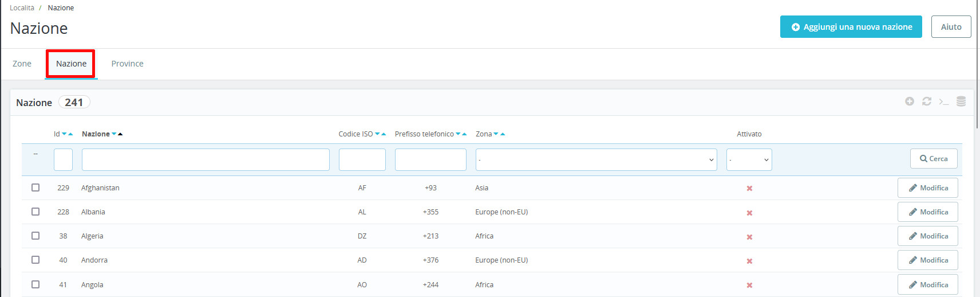Sort Nazione column descending with the down arrow
Screen dimensions: 980x297
[x=114, y=134]
